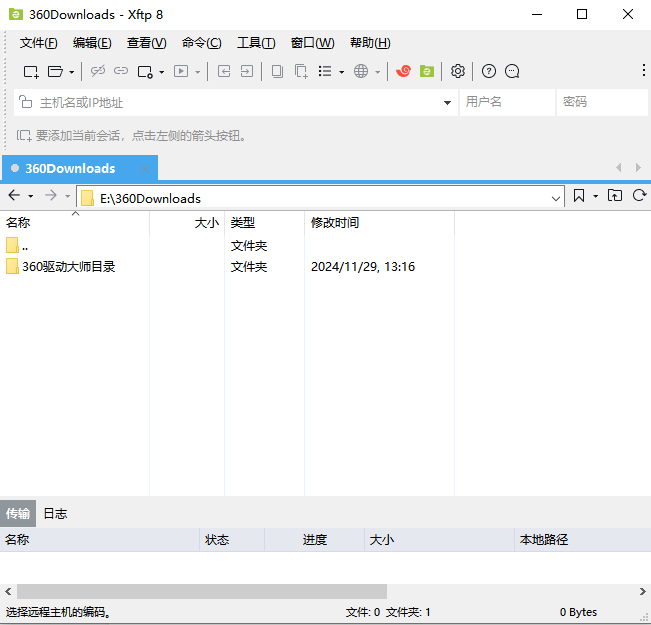Image resolution: width=651 pixels, height=625 pixels.
Task: Select the parent '..' folder row
Action: click(x=227, y=246)
